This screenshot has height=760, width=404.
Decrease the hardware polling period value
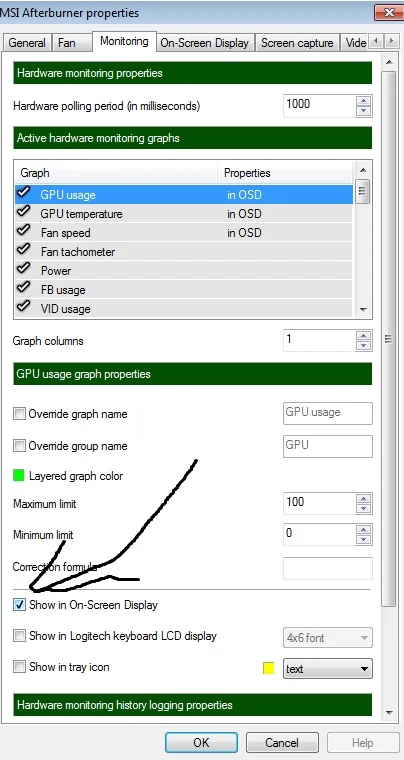tap(363, 111)
